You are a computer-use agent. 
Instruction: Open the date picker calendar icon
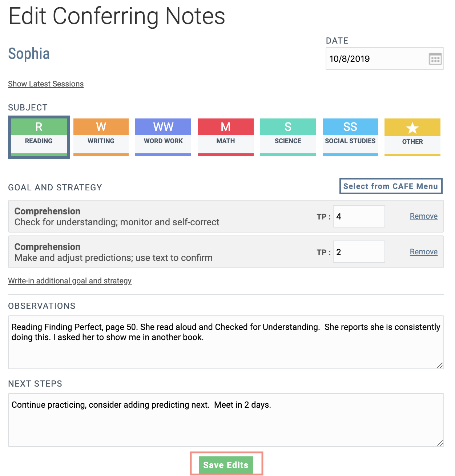pos(435,59)
